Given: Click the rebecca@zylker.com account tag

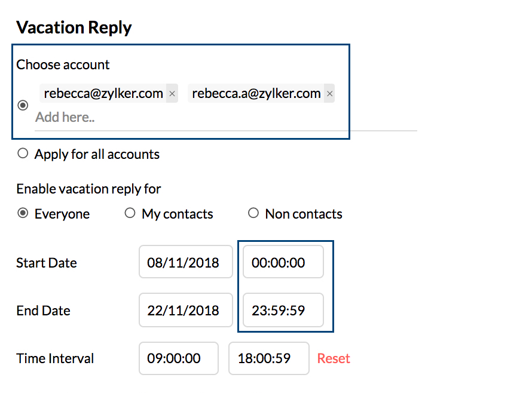Looking at the screenshot, I should pyautogui.click(x=103, y=93).
